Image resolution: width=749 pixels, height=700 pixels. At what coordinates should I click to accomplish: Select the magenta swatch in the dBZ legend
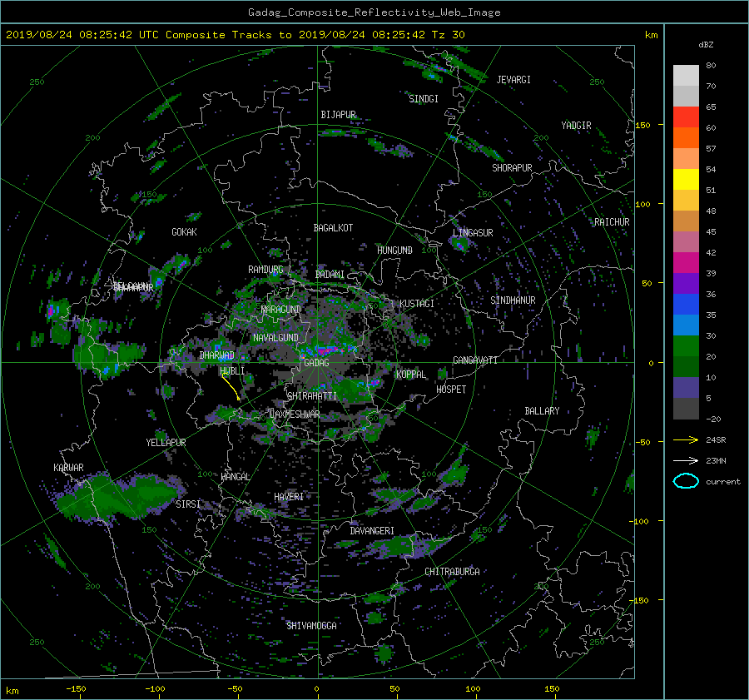686,263
